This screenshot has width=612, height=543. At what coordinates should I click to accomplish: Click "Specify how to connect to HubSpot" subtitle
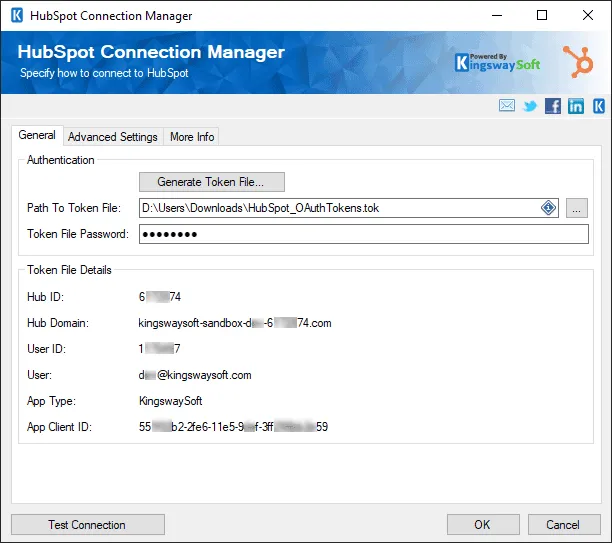(104, 73)
